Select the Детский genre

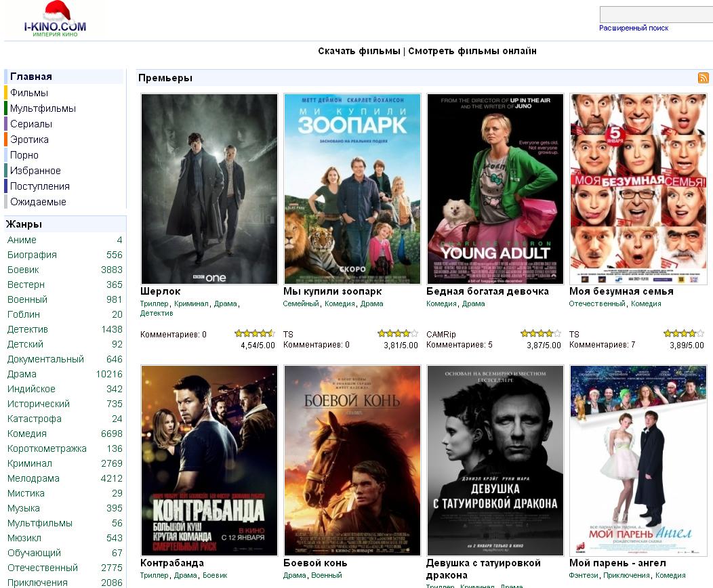26,344
